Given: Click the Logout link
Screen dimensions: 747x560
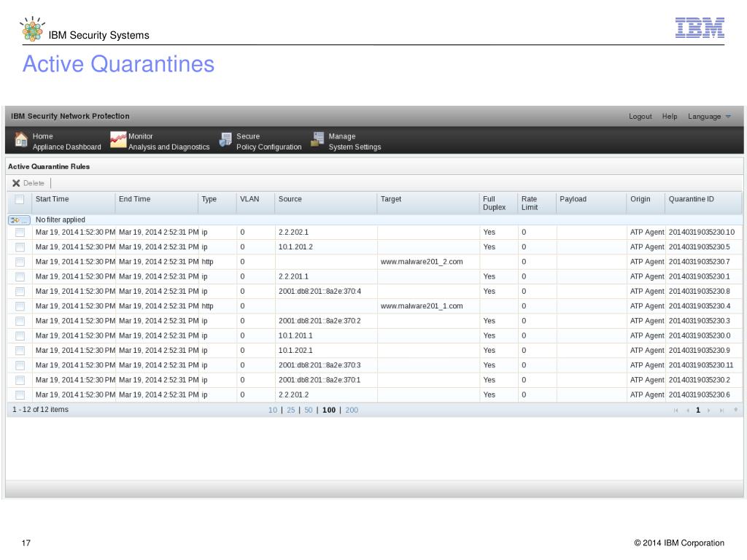Looking at the screenshot, I should [640, 117].
